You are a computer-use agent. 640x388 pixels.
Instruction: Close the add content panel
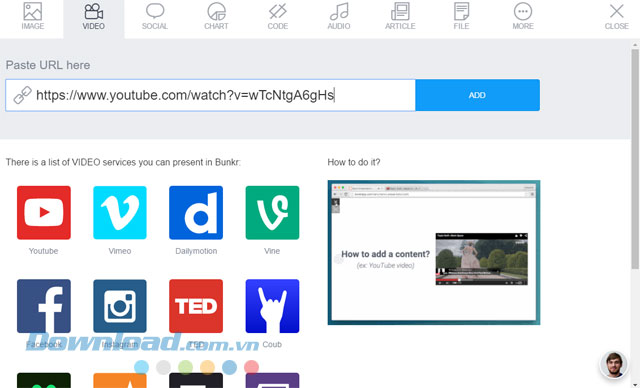pyautogui.click(x=617, y=17)
